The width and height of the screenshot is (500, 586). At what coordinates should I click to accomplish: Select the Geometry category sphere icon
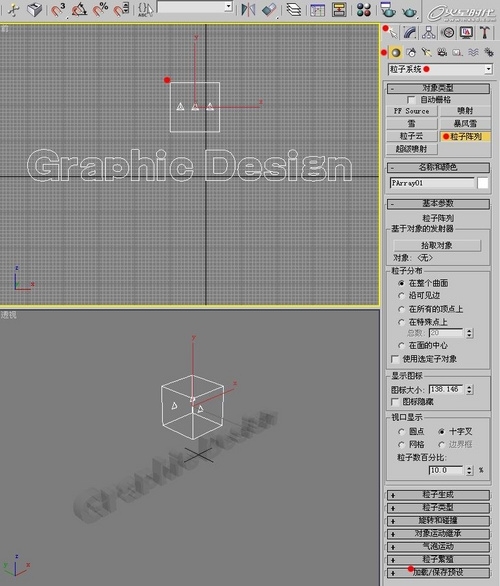(396, 53)
